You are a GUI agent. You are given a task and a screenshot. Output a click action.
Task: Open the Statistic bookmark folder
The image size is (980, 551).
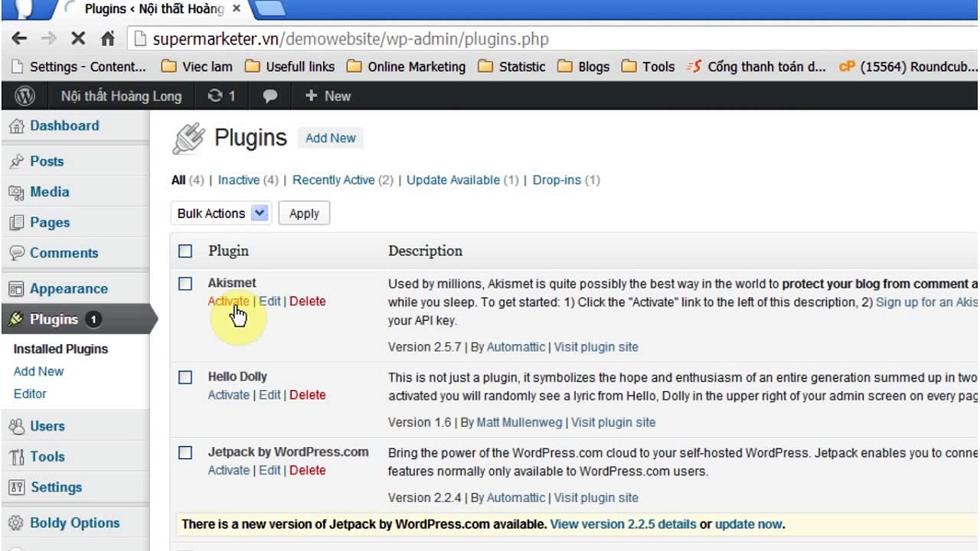tap(511, 67)
